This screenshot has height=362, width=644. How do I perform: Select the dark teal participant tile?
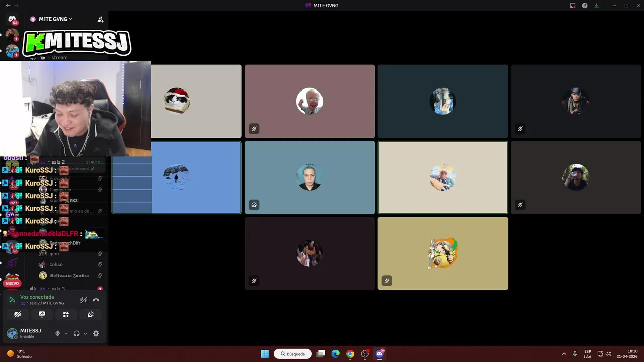(x=443, y=101)
